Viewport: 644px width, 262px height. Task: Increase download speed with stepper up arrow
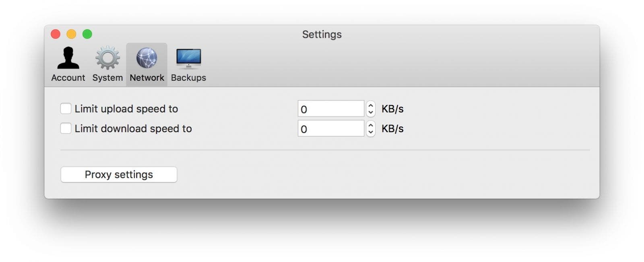tap(371, 125)
